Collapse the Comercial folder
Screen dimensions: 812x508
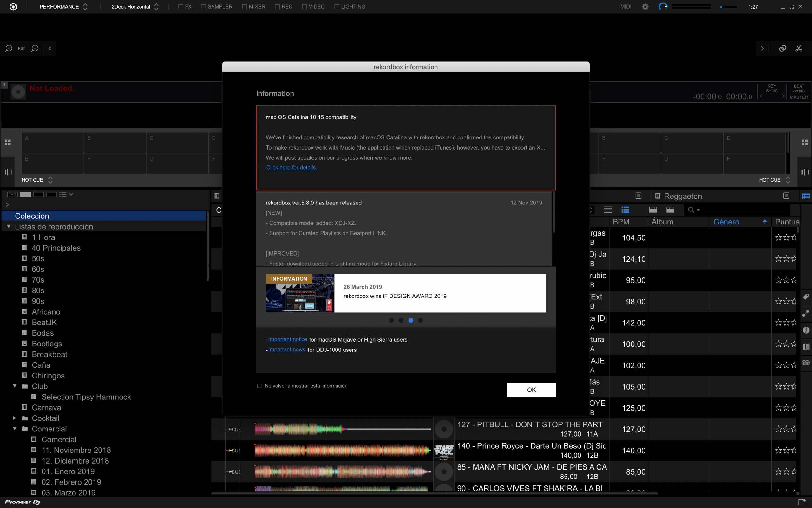click(x=15, y=429)
